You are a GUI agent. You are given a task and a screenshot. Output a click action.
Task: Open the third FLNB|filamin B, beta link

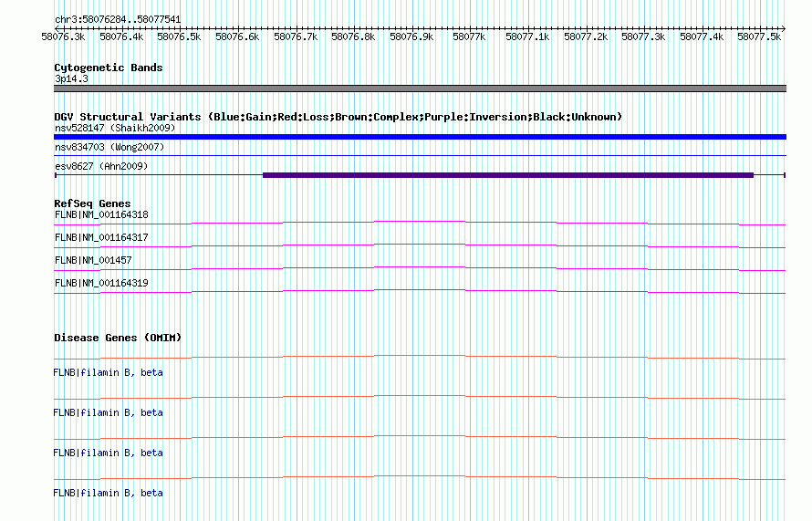pos(108,453)
